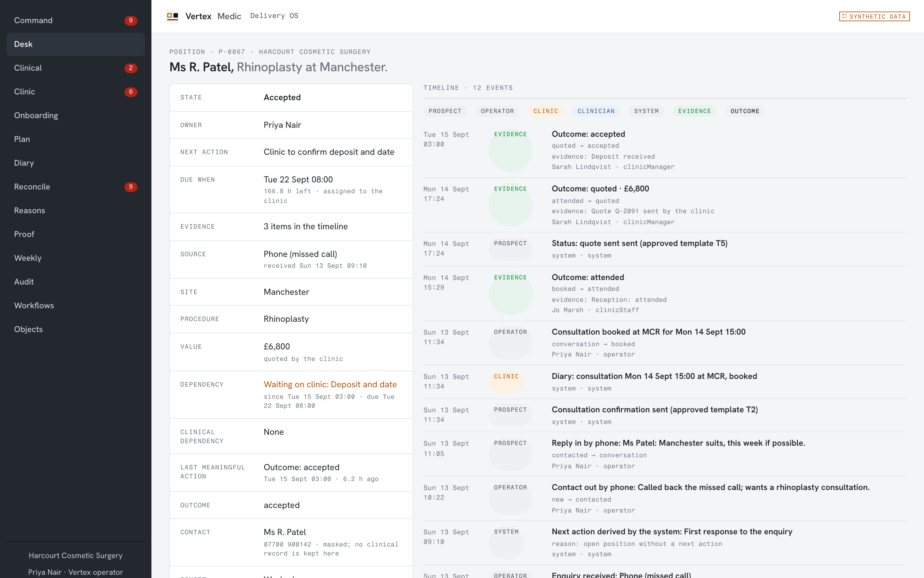Click the contact name 'Ms R. Patel'
The width and height of the screenshot is (924, 578).
tap(285, 532)
